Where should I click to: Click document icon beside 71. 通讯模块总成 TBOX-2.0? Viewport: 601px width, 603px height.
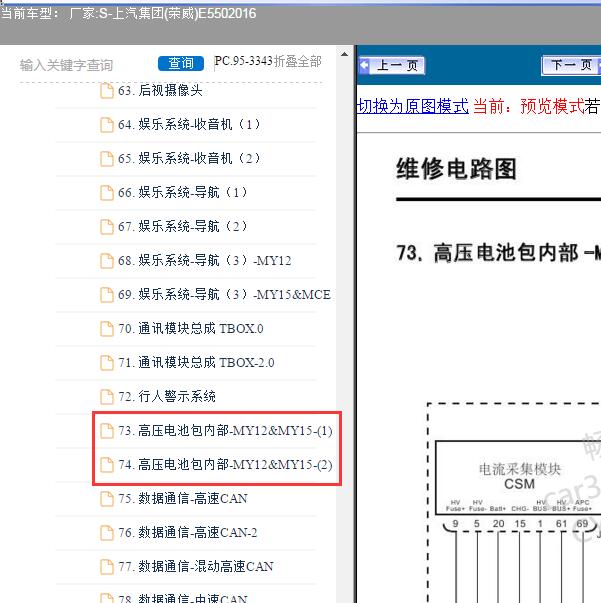[107, 363]
